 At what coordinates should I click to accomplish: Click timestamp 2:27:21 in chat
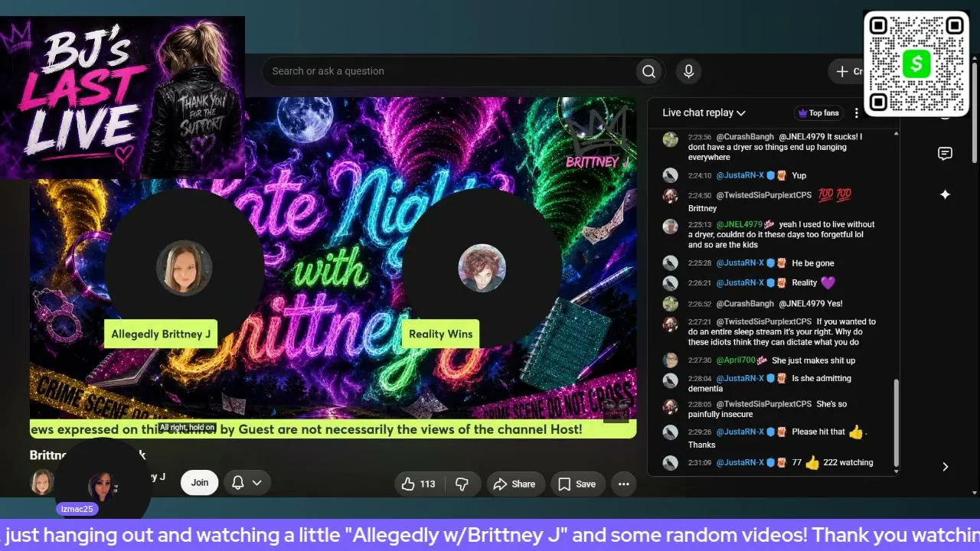click(699, 322)
